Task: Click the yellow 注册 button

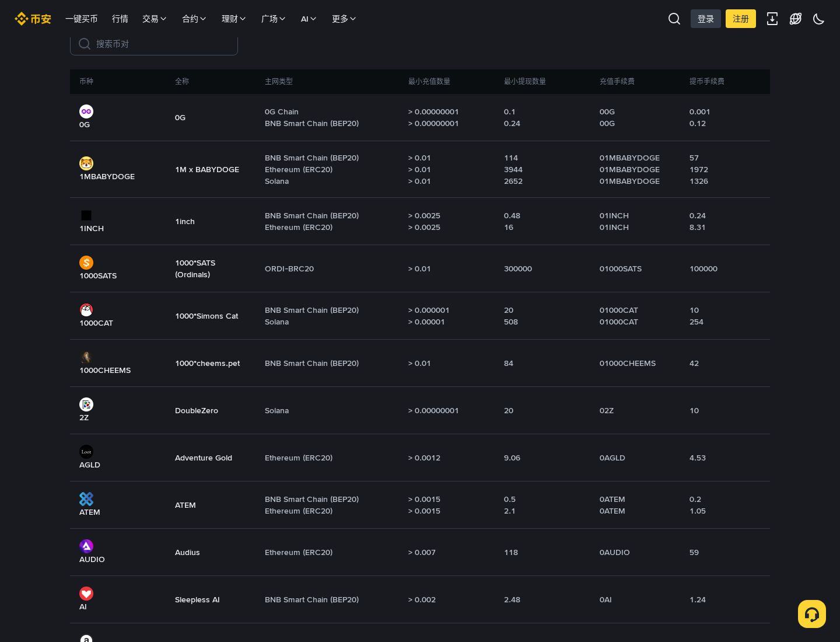Action: [x=741, y=19]
